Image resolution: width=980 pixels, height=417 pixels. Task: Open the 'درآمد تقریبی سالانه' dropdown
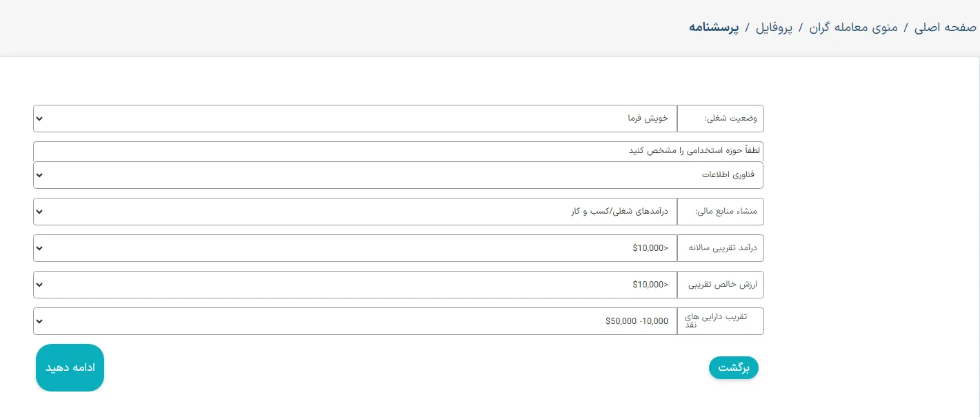click(x=355, y=248)
